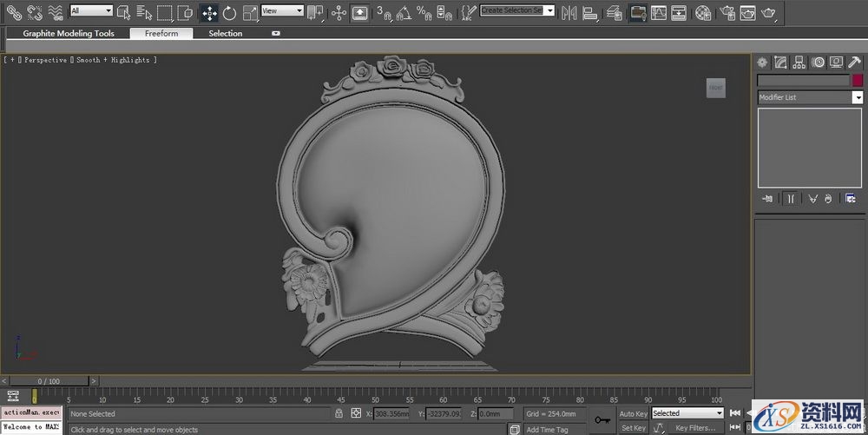Screen dimensions: 868x435
Task: Open the Utilities hammer panel icon
Action: (854, 62)
